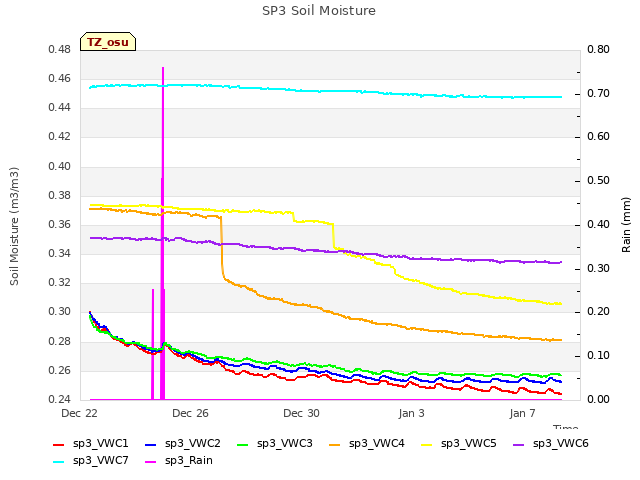Click the yellow sp3_VWC5 legend swatch
Viewport: 640px width, 480px height.
point(427,445)
